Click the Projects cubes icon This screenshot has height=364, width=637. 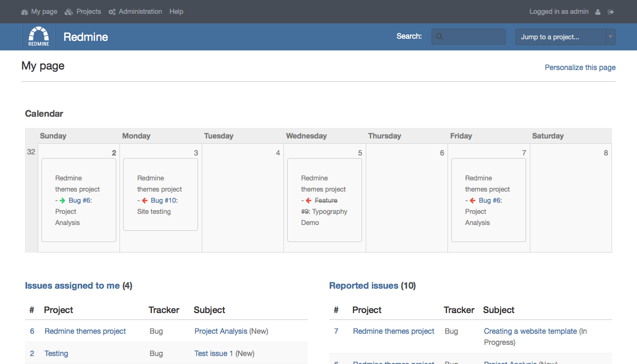point(68,12)
